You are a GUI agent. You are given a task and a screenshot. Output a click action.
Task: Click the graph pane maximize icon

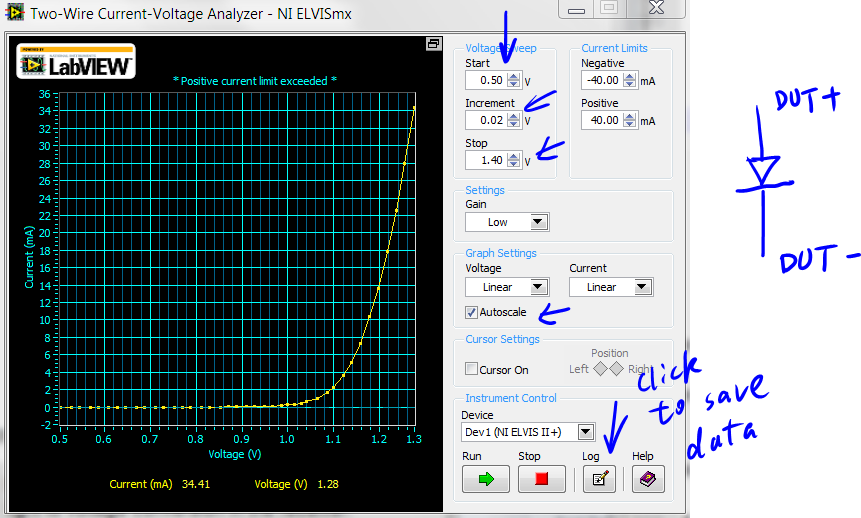coord(434,44)
